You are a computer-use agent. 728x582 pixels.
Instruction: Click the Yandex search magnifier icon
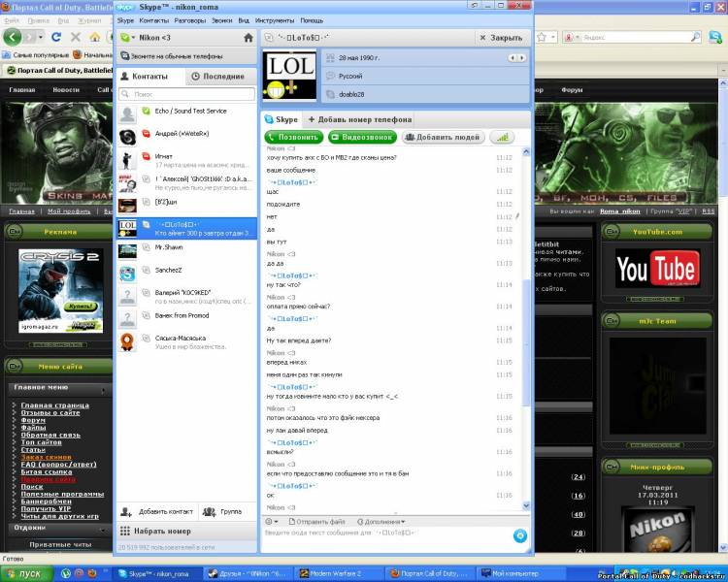[x=695, y=37]
